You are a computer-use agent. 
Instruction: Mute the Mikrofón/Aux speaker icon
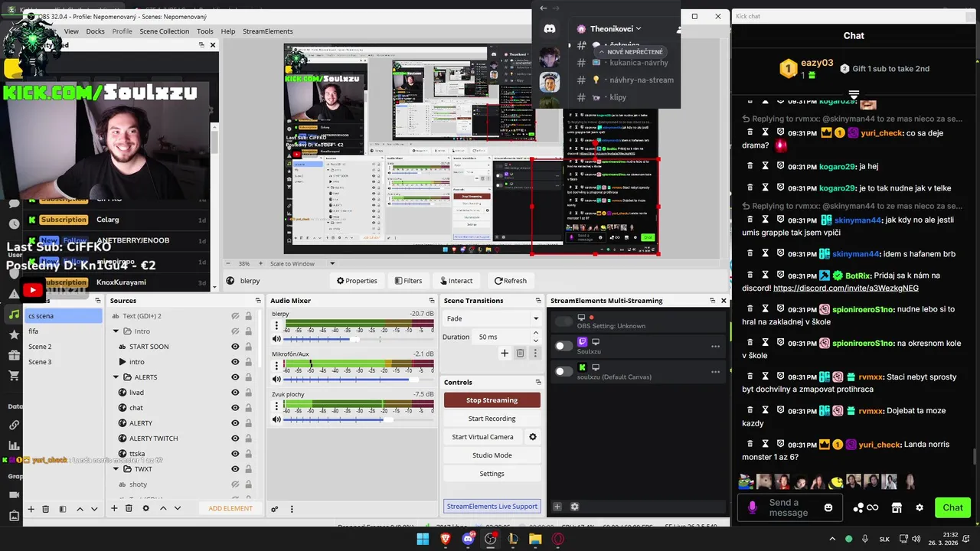point(276,380)
